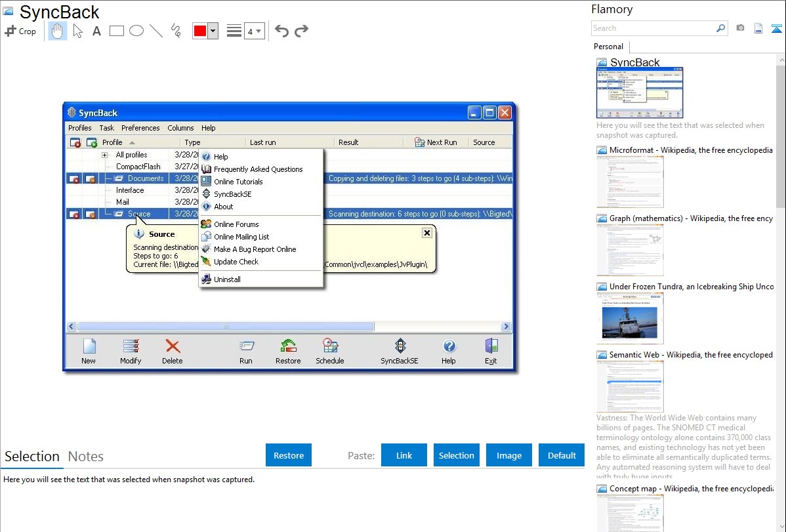Image resolution: width=786 pixels, height=532 pixels.
Task: Open the Semantic Web snapshot thumbnail
Action: (630, 386)
